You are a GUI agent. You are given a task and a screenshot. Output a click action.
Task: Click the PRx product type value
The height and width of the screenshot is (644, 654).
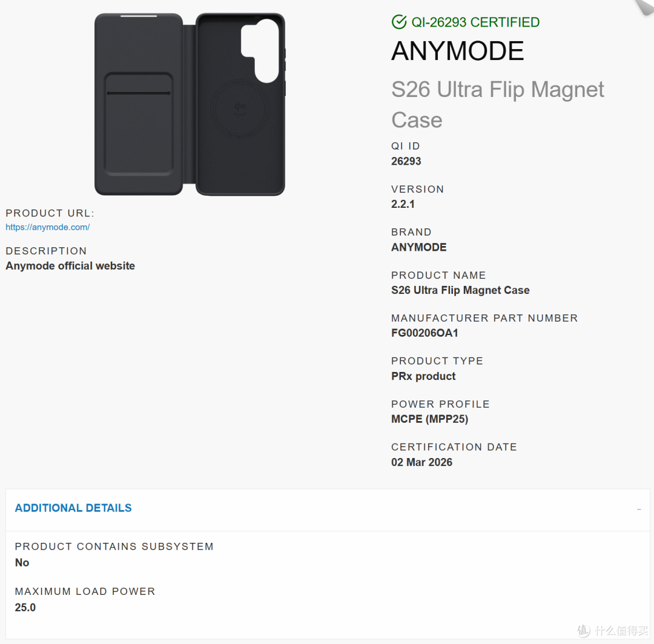tap(423, 376)
